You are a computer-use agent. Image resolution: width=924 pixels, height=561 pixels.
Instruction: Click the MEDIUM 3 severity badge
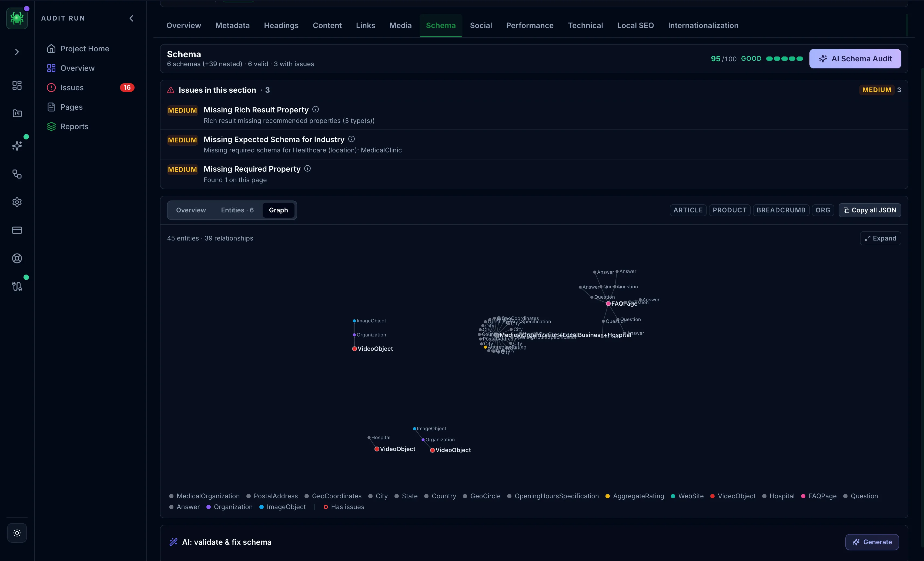click(x=881, y=90)
